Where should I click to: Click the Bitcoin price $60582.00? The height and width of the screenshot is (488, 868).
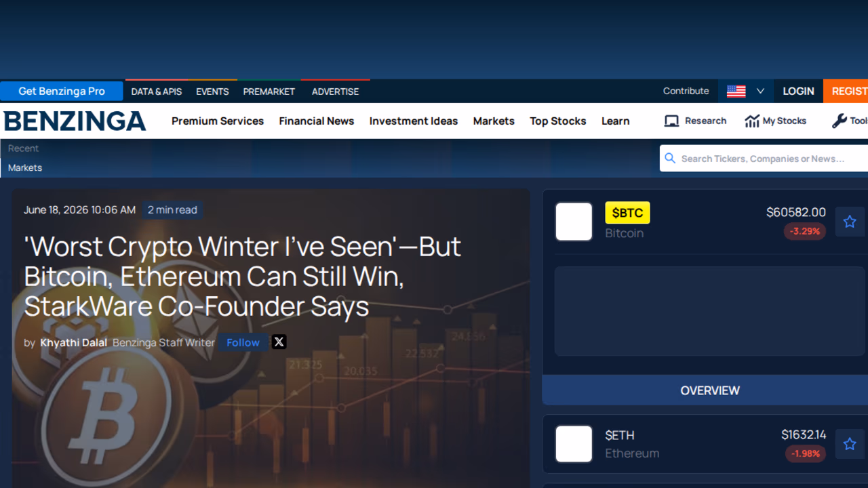(x=796, y=212)
